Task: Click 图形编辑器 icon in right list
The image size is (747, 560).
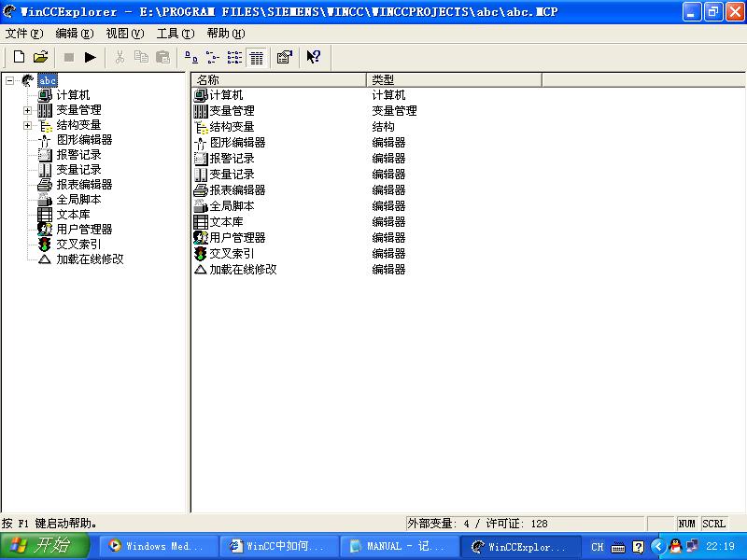Action: point(201,143)
